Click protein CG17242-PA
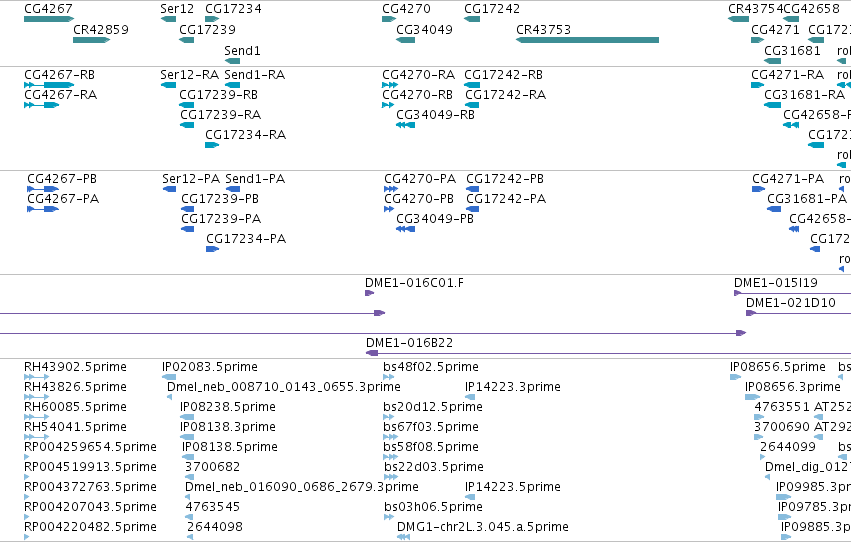The width and height of the screenshot is (851, 542). click(473, 209)
